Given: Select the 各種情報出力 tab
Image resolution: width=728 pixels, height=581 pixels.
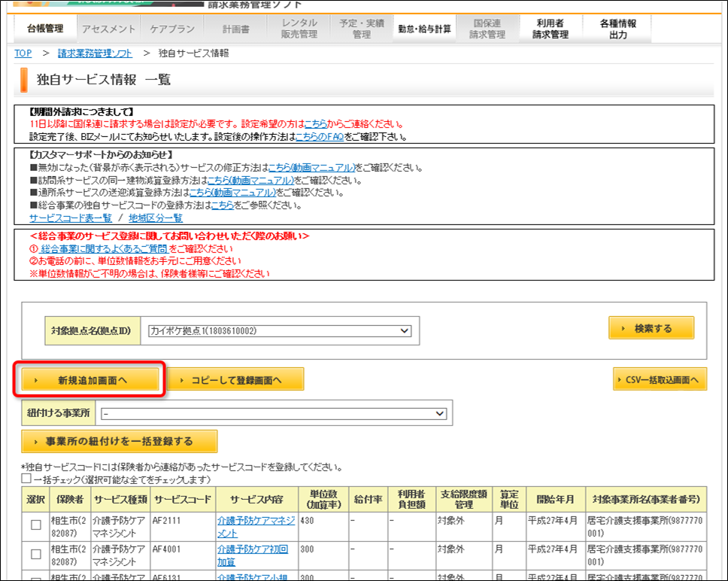Looking at the screenshot, I should pos(618,29).
